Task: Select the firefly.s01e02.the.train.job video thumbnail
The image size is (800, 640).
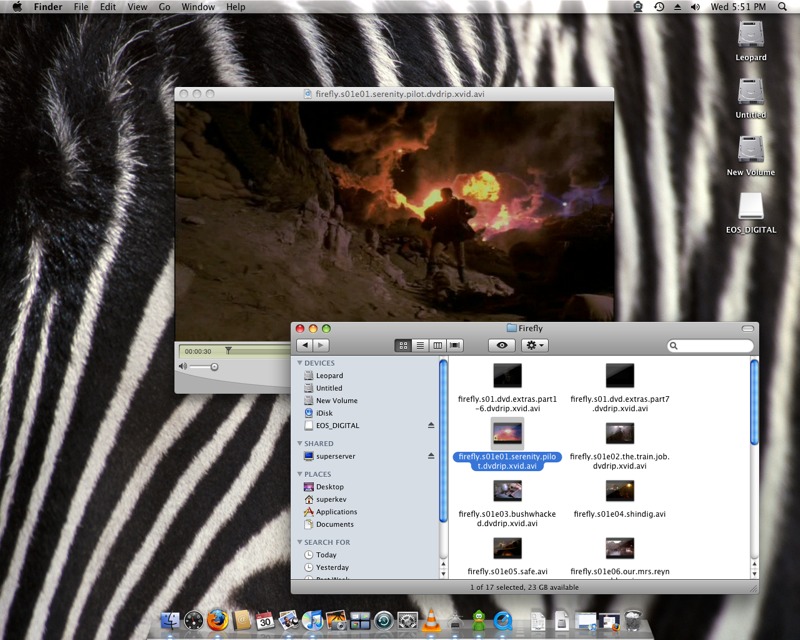Action: (619, 433)
